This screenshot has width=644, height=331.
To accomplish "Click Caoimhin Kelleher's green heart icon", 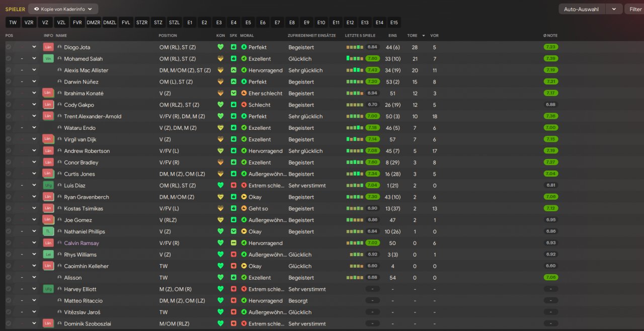I will pyautogui.click(x=220, y=266).
